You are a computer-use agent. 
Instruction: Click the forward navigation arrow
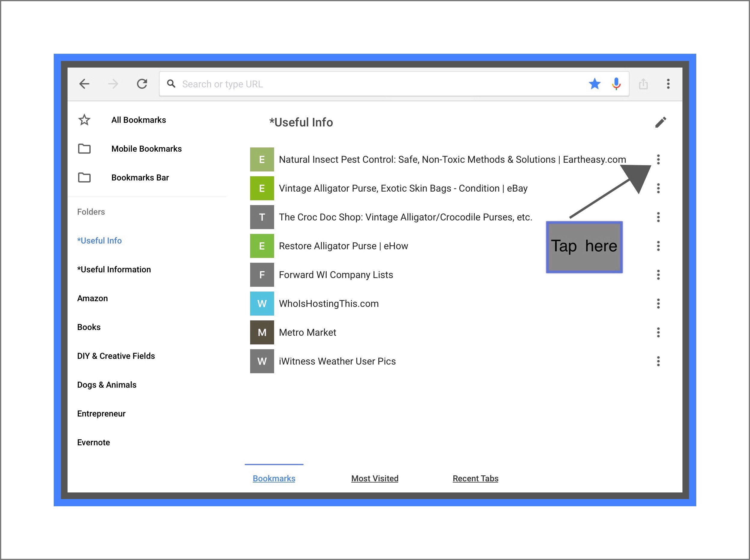(x=113, y=84)
